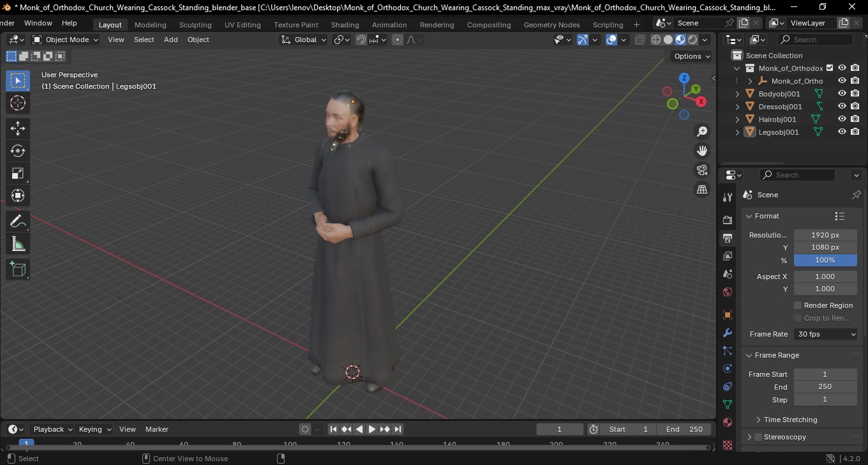Open the Scene properties tab
Image resolution: width=868 pixels, height=465 pixels.
728,274
